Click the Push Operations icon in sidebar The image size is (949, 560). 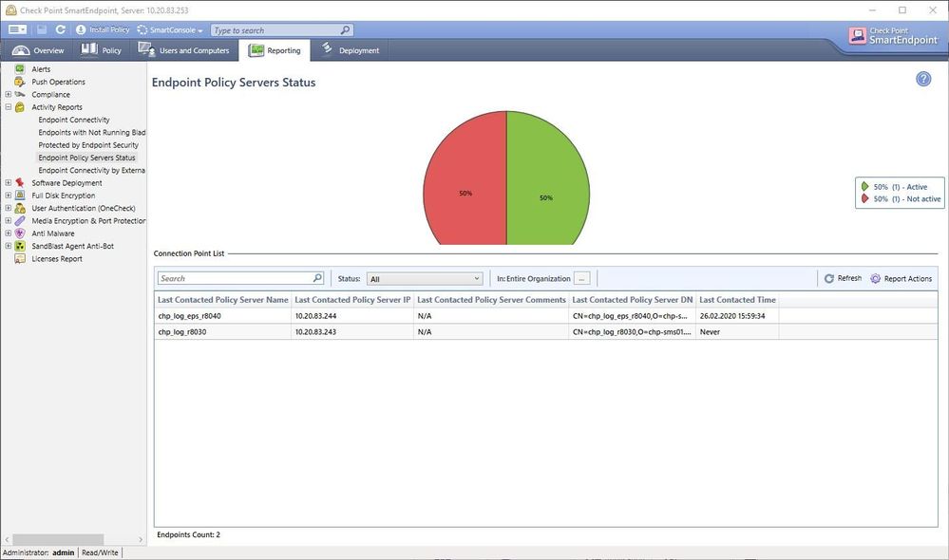pyautogui.click(x=20, y=82)
